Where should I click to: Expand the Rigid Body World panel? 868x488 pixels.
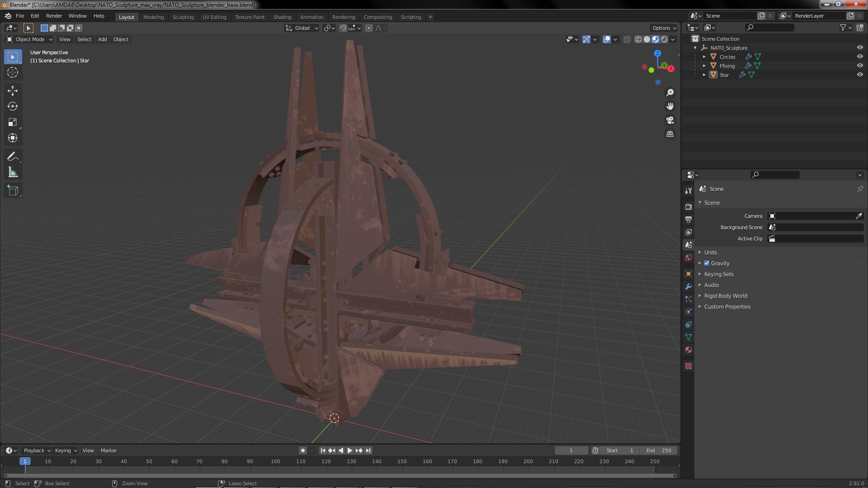(x=726, y=296)
